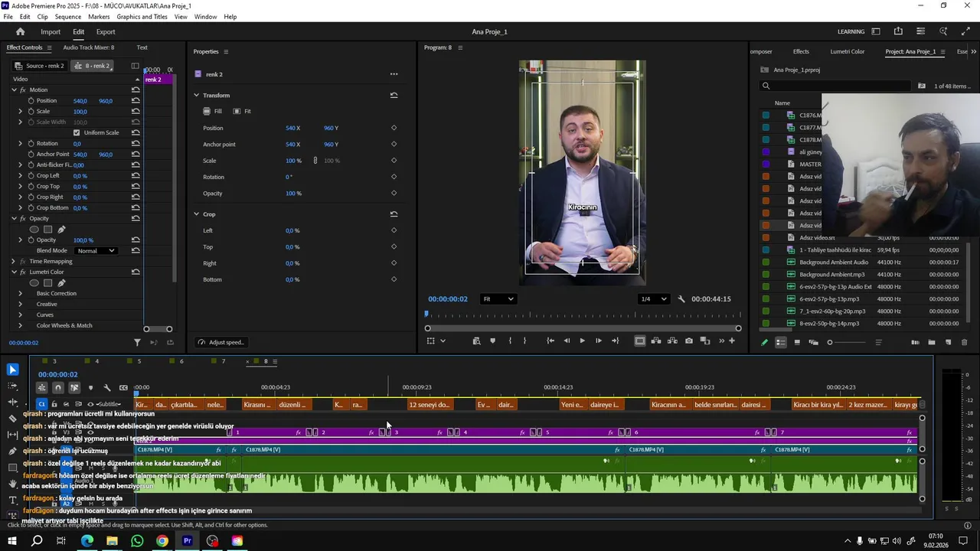980x551 pixels.
Task: Click Effect Controls timeline zoom bar
Action: click(x=158, y=329)
